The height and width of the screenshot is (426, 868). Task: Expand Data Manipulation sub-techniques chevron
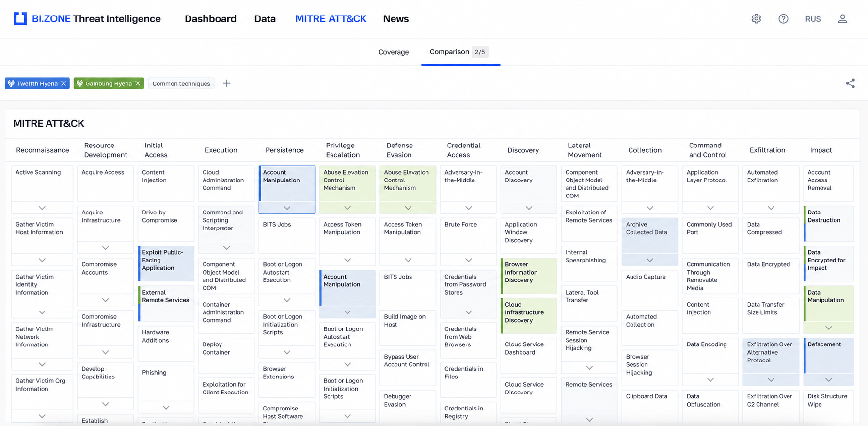tap(828, 328)
